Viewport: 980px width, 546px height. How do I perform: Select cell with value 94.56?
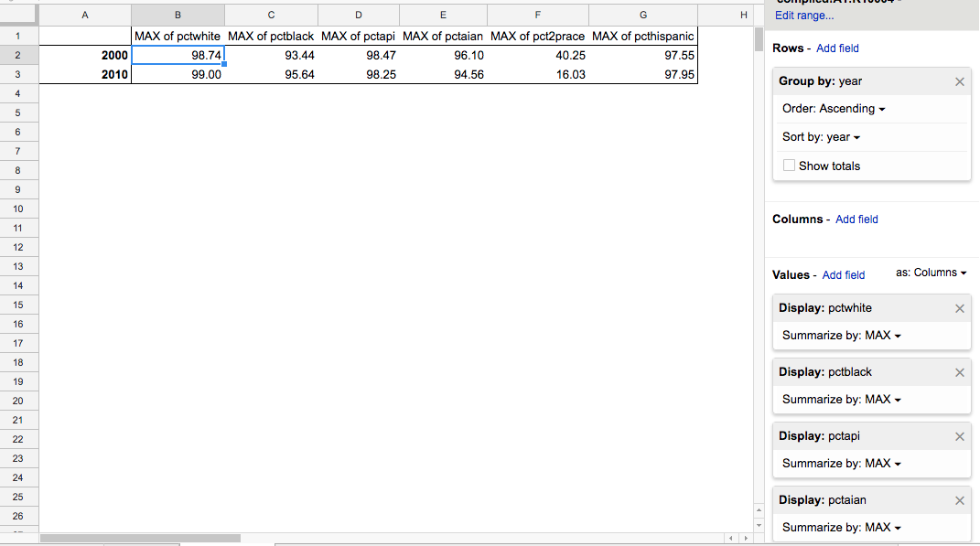[x=443, y=74]
